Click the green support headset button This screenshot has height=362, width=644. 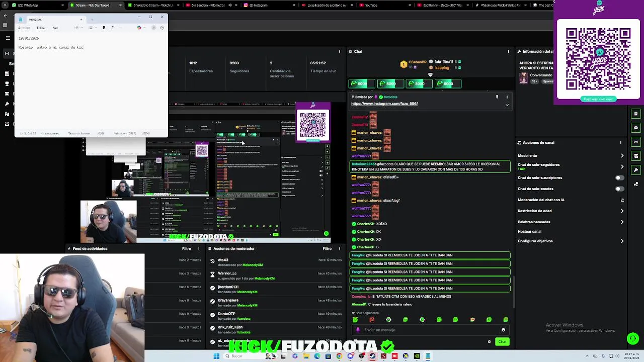[x=633, y=339]
